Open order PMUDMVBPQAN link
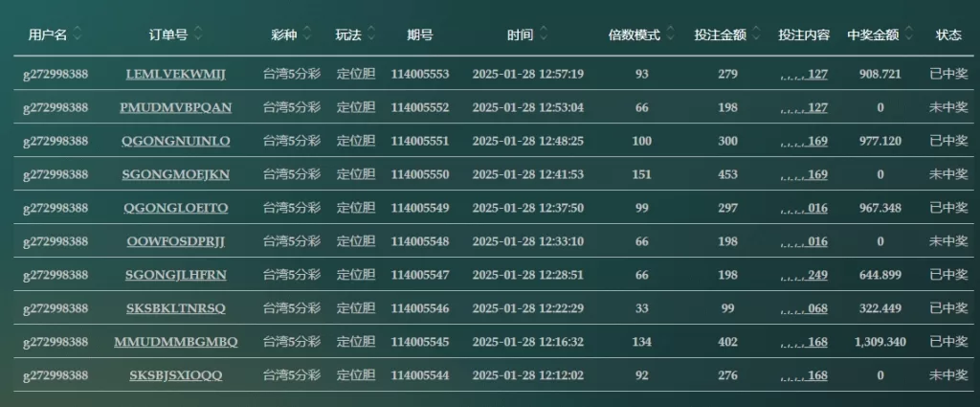This screenshot has width=980, height=407. click(176, 107)
